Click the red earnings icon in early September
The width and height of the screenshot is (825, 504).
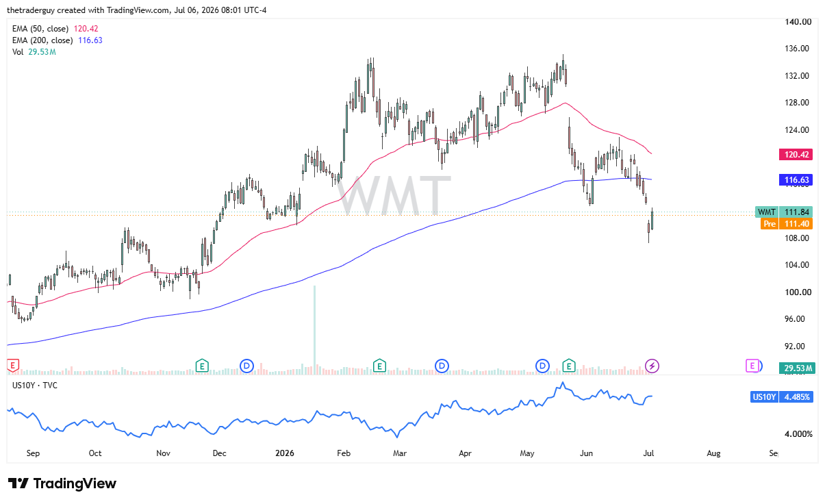pyautogui.click(x=12, y=366)
